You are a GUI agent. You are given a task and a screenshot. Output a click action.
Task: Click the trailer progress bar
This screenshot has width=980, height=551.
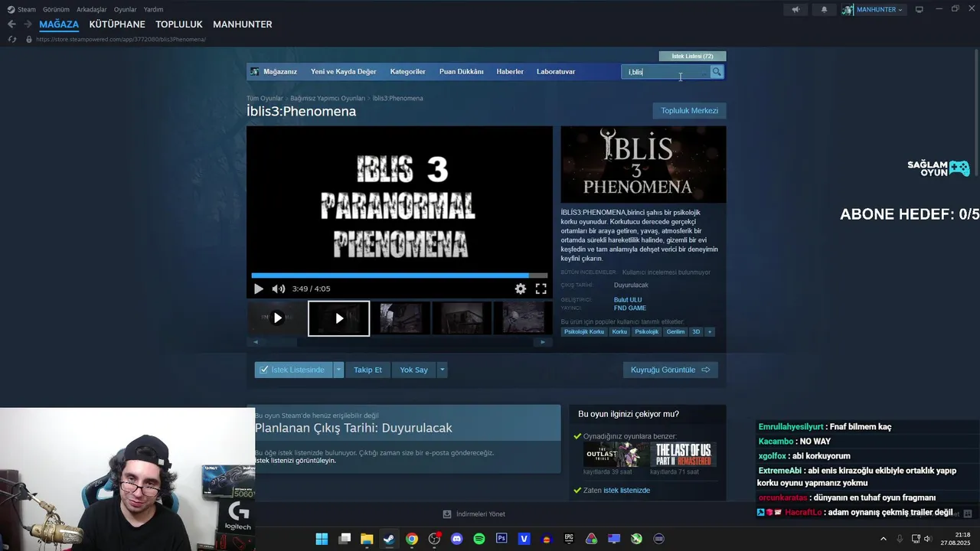tap(400, 275)
